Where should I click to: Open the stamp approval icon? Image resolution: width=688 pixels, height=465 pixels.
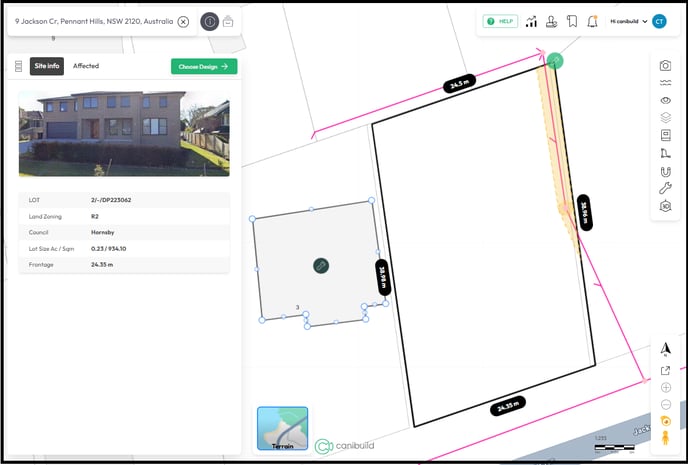tap(551, 21)
